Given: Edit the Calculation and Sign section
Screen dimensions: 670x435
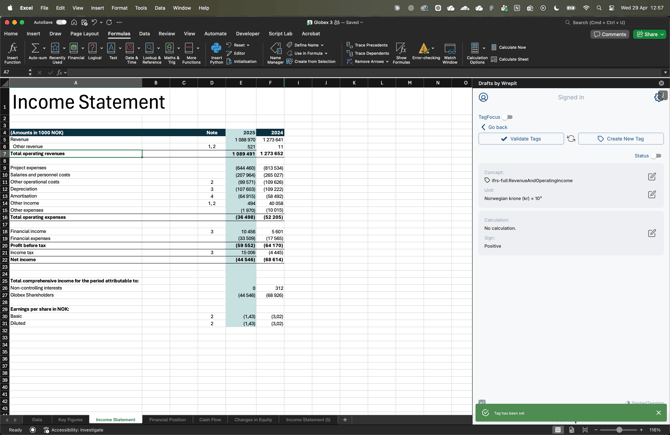Looking at the screenshot, I should point(652,233).
